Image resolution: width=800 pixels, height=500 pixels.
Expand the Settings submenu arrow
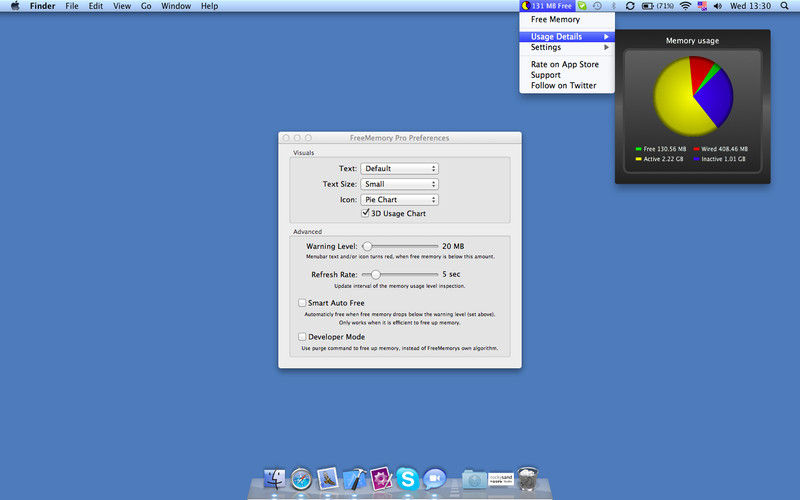606,47
